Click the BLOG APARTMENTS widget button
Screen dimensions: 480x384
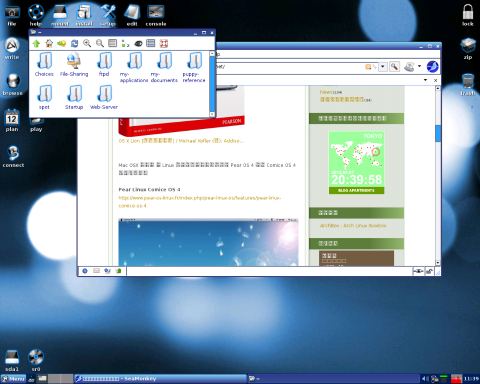coord(356,190)
